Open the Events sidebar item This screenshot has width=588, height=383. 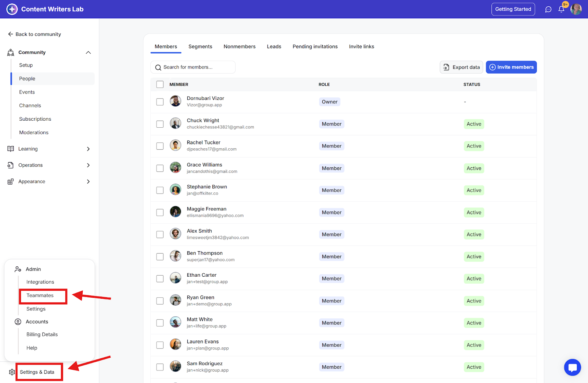pos(27,92)
